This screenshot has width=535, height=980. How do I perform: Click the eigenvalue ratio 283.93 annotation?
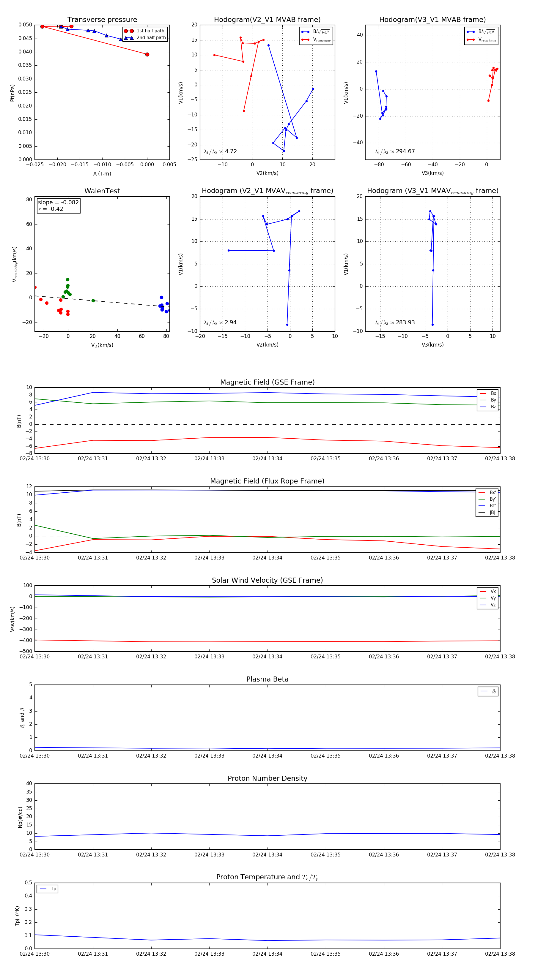tap(394, 323)
